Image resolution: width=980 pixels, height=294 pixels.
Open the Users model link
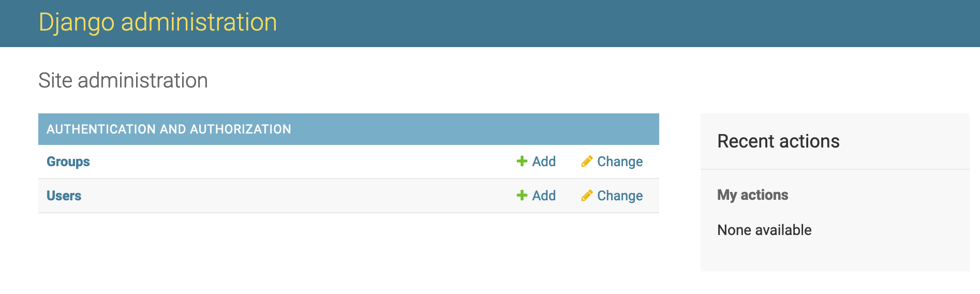(64, 196)
